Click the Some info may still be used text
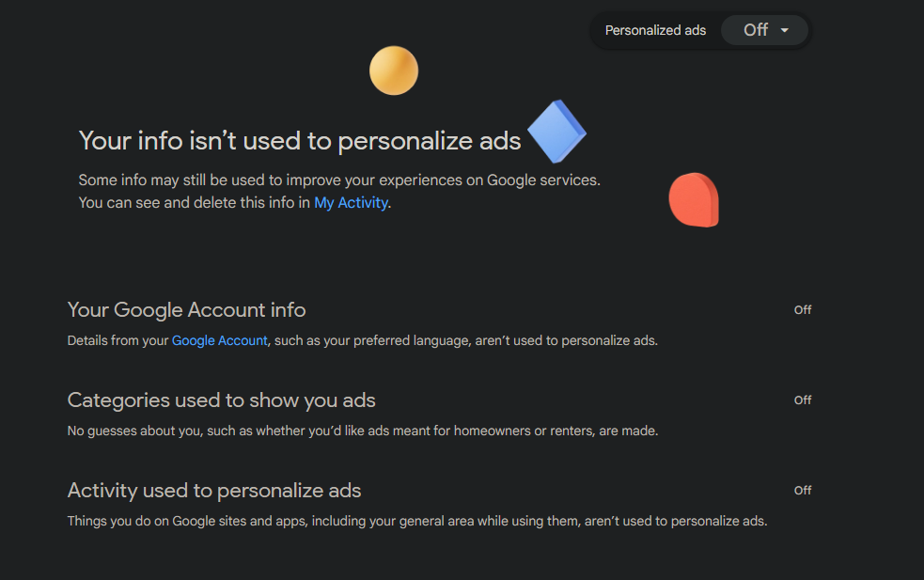This screenshot has height=580, width=924. [x=339, y=180]
